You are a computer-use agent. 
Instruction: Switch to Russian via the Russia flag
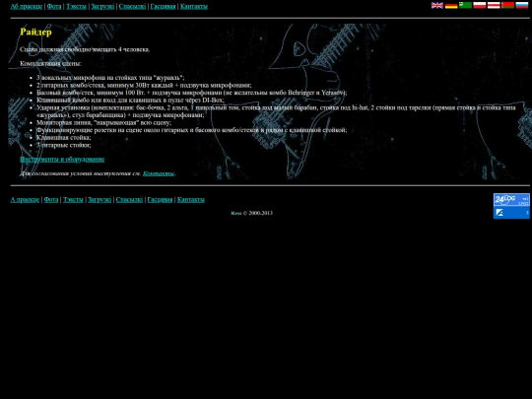[522, 5]
